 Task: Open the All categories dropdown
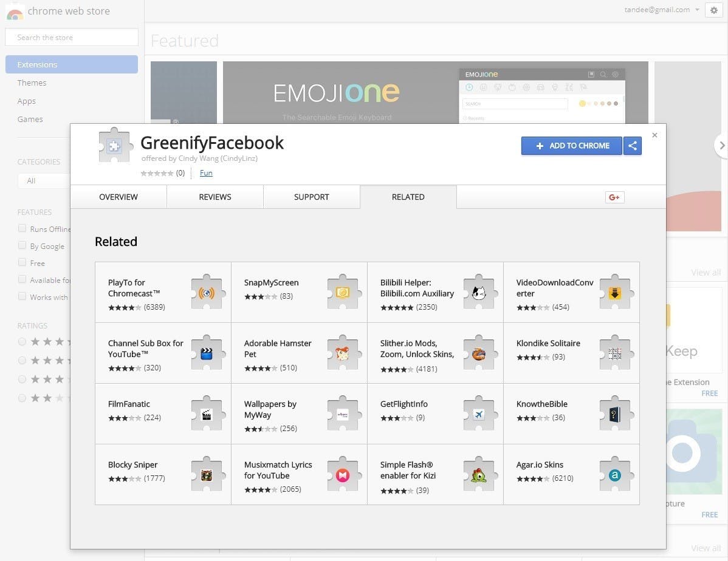44,180
